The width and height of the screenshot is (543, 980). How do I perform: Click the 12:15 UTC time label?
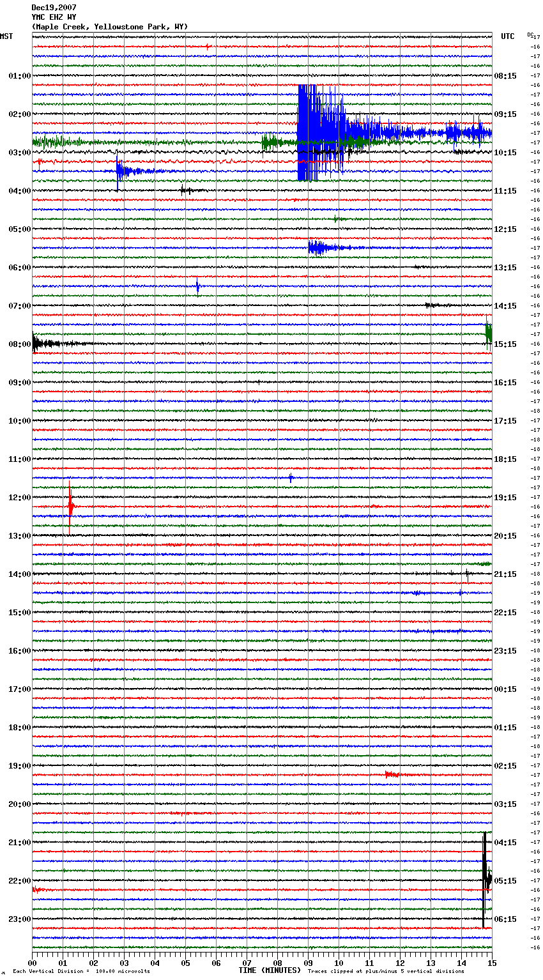(505, 229)
